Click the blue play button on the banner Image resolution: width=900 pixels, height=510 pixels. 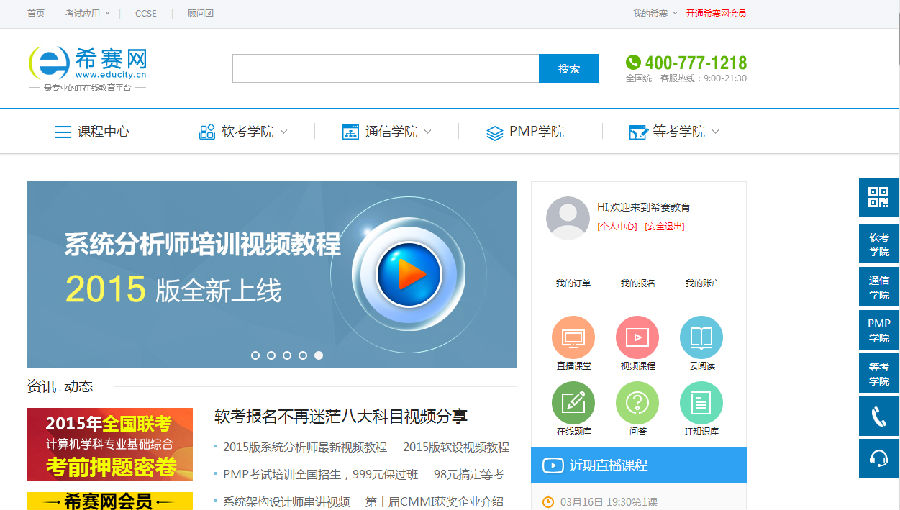[409, 274]
